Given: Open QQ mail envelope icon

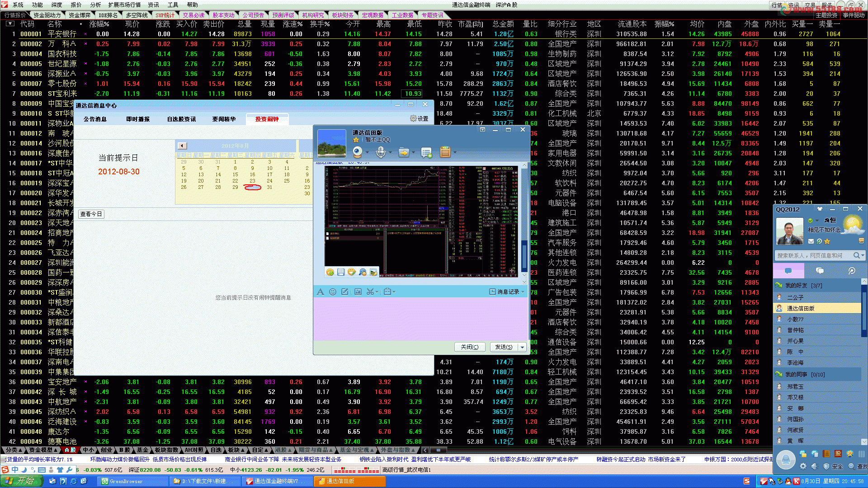Looking at the screenshot, I should pos(811,241).
